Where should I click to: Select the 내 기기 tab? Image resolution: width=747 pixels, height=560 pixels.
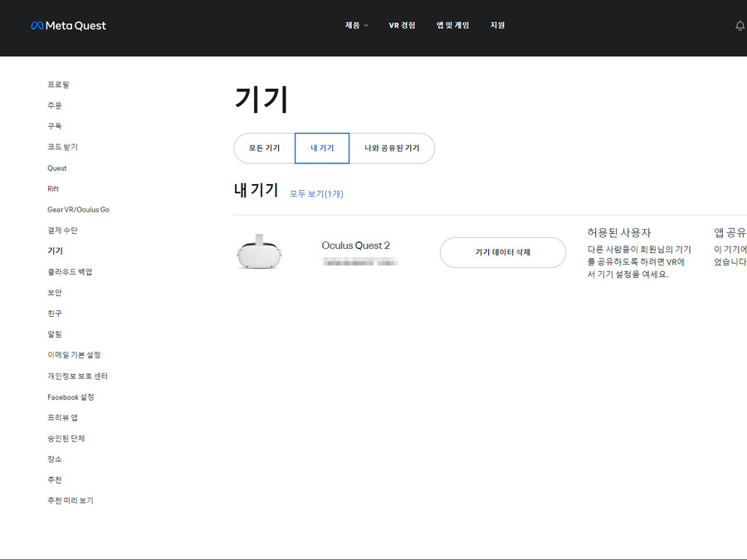[322, 149]
